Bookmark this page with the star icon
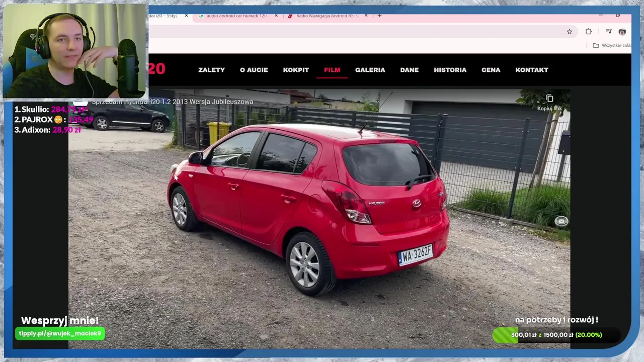This screenshot has width=644, height=362. tap(569, 32)
